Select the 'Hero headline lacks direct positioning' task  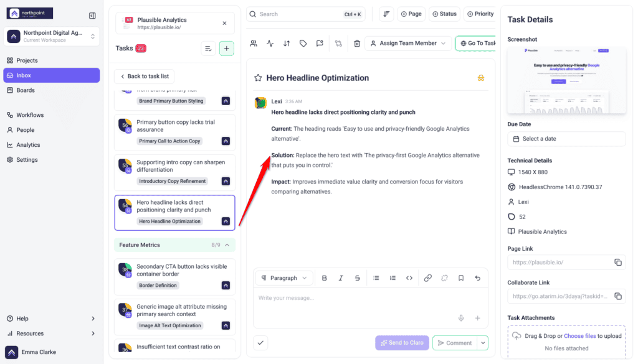coord(175,212)
